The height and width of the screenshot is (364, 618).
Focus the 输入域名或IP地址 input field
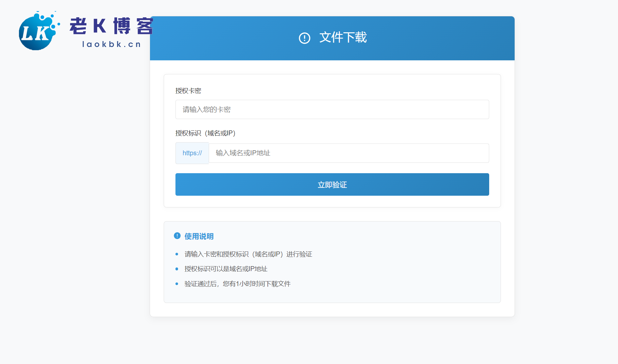click(x=348, y=153)
